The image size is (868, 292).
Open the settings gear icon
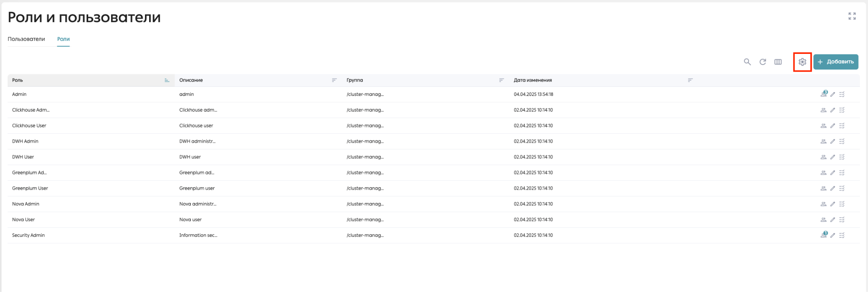[x=802, y=62]
